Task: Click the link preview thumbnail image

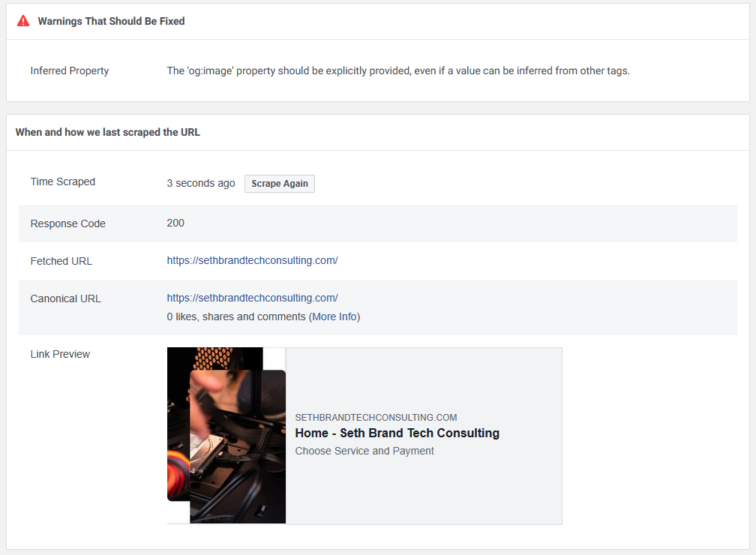Action: (226, 436)
